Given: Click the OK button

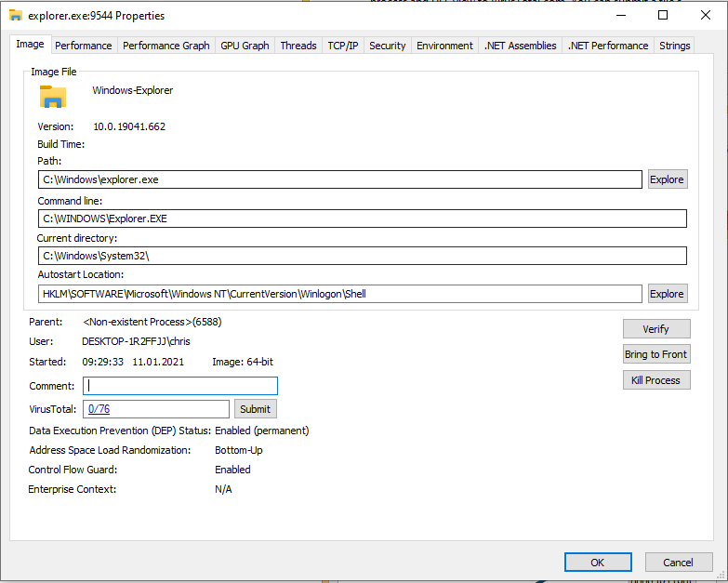Looking at the screenshot, I should point(598,563).
